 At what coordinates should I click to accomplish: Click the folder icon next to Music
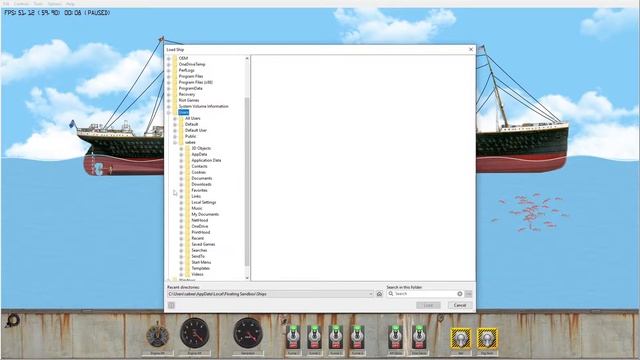[x=188, y=208]
